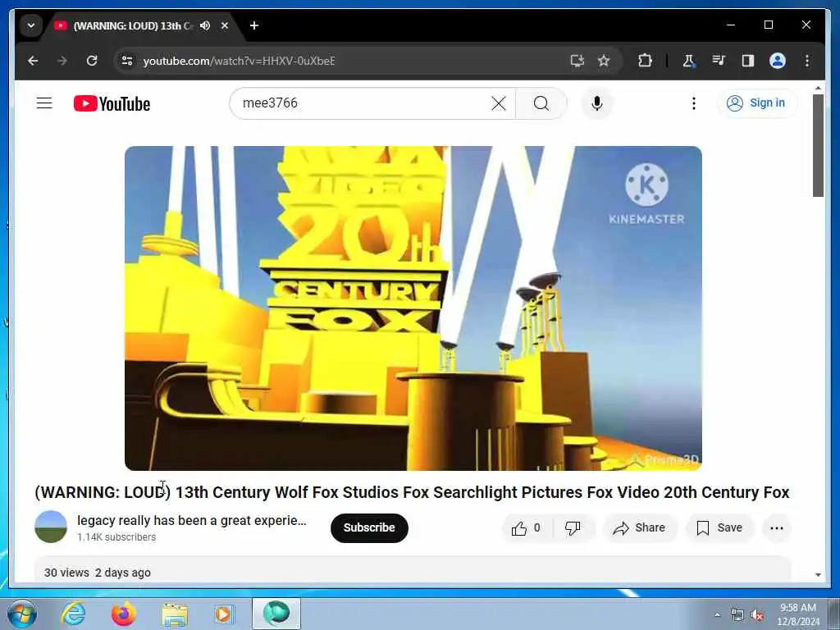Click the Share button
The height and width of the screenshot is (630, 840).
tap(640, 528)
